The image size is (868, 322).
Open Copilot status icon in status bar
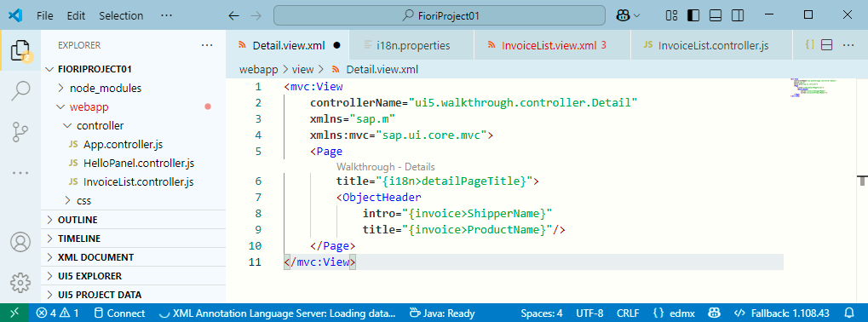point(713,313)
